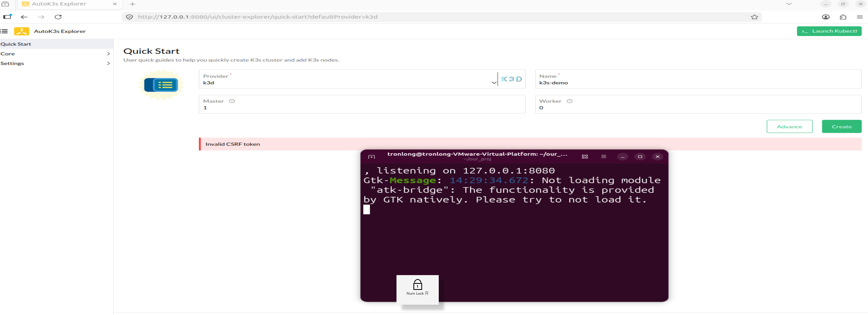Click Launch Kubectl button
The width and height of the screenshot is (868, 315).
[x=829, y=31]
